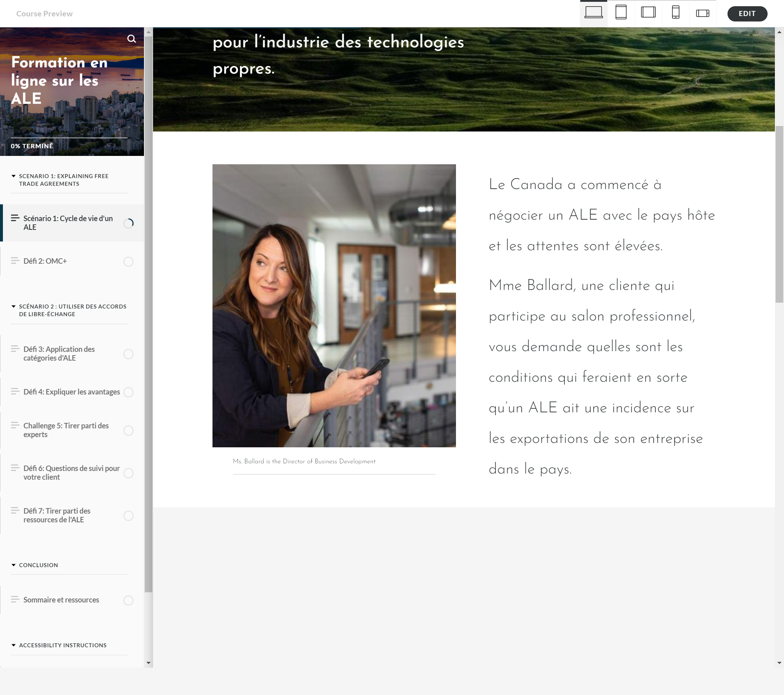Open Challenge 5: Tirer parti des experts

[x=66, y=430]
